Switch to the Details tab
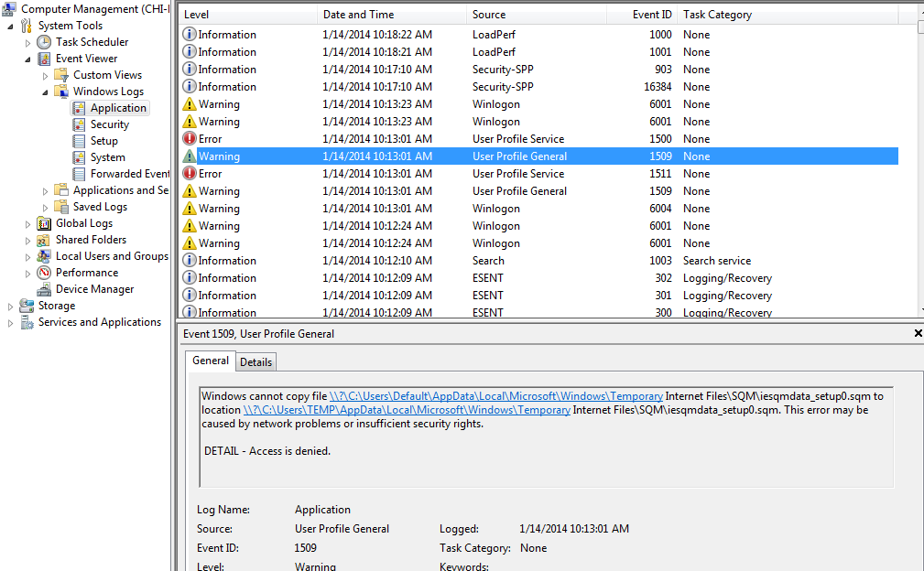The image size is (924, 571). (255, 362)
